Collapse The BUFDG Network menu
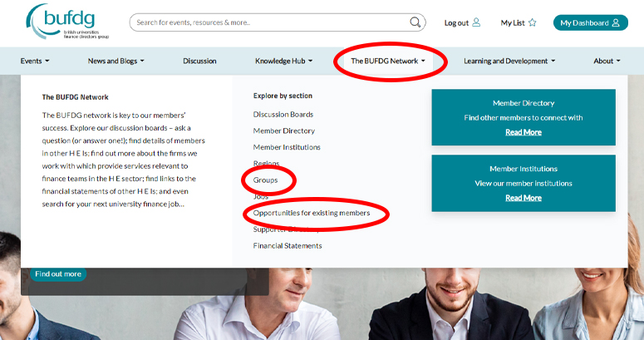The width and height of the screenshot is (644, 340). click(x=388, y=61)
